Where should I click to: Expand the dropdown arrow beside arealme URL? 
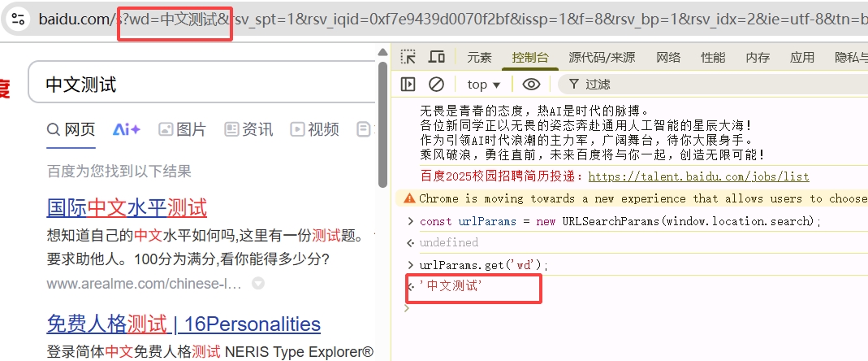point(258,284)
